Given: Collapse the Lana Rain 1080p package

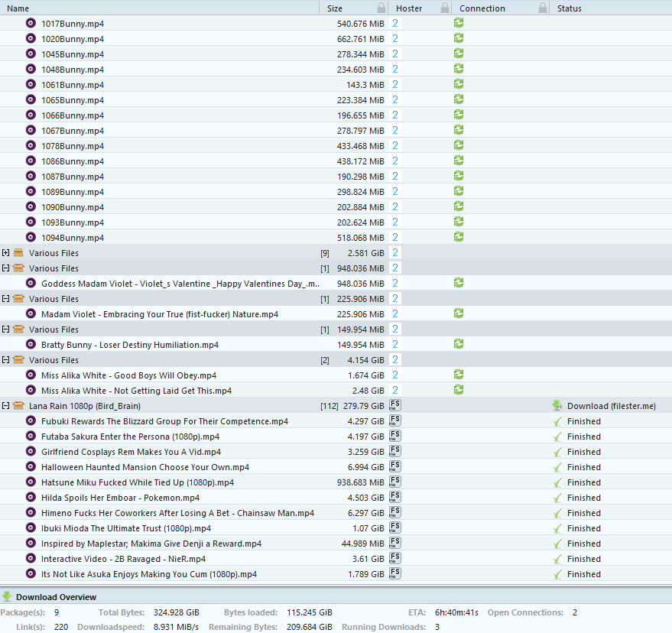Looking at the screenshot, I should point(5,406).
